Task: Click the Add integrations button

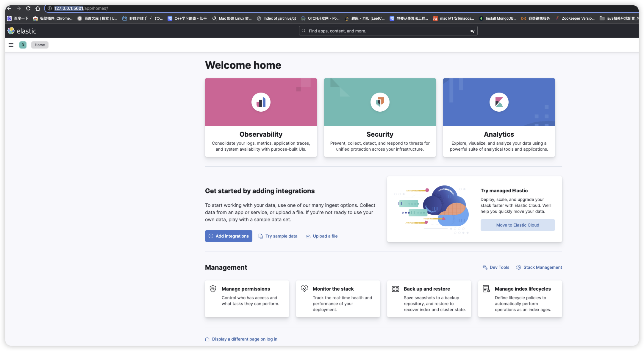Action: 229,236
